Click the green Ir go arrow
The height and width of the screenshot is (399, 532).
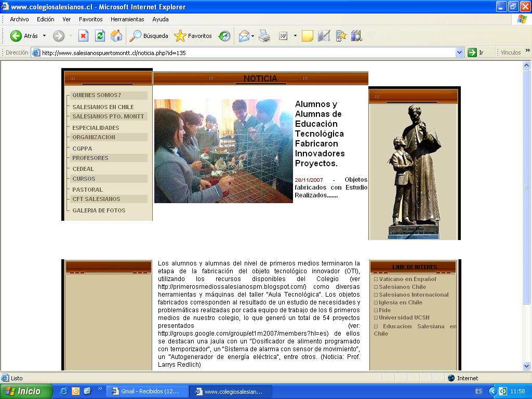tap(472, 52)
